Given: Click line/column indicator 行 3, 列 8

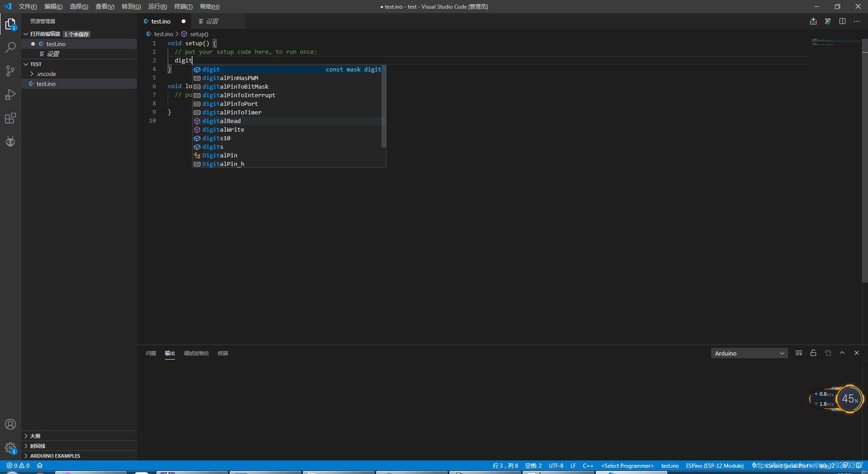Looking at the screenshot, I should (x=505, y=465).
